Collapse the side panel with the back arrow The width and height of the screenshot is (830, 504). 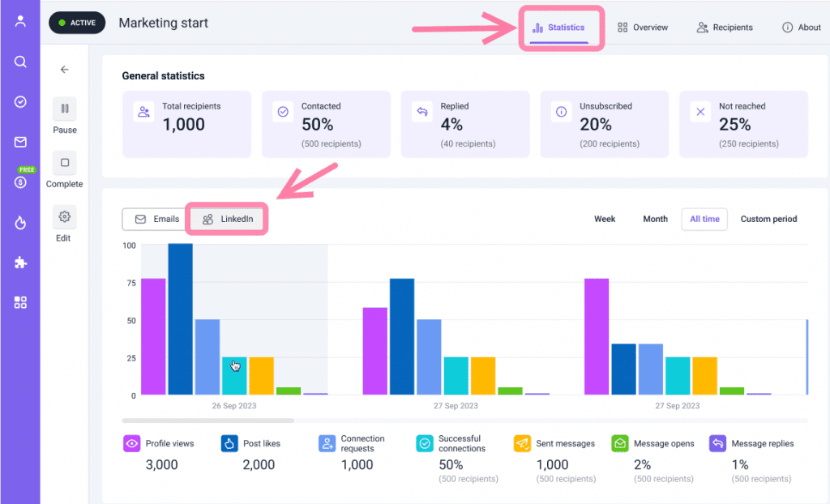click(x=64, y=70)
